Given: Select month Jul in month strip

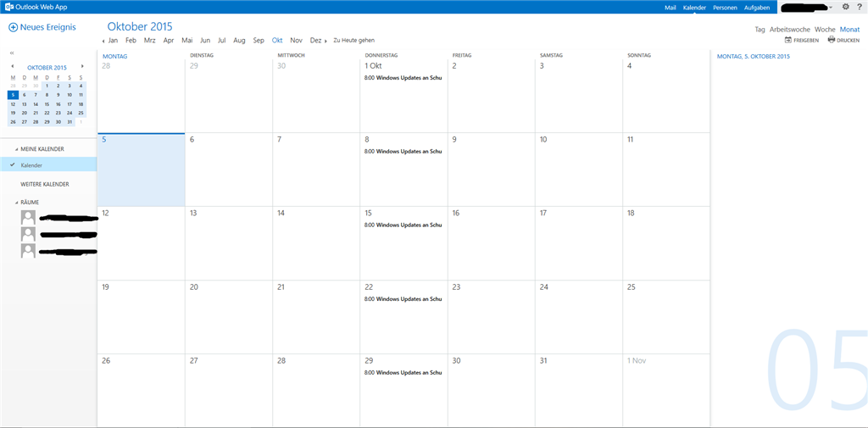Looking at the screenshot, I should tap(222, 41).
